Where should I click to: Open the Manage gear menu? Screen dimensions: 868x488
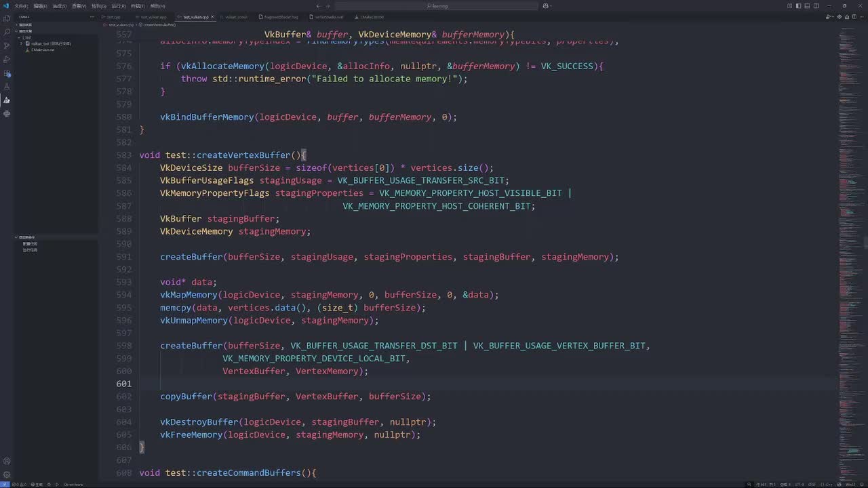point(7,475)
